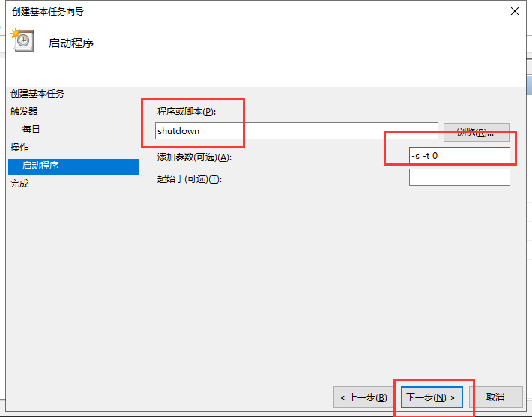This screenshot has width=532, height=417.
Task: Select the 每日 sub-step in the sidebar
Action: 31,130
